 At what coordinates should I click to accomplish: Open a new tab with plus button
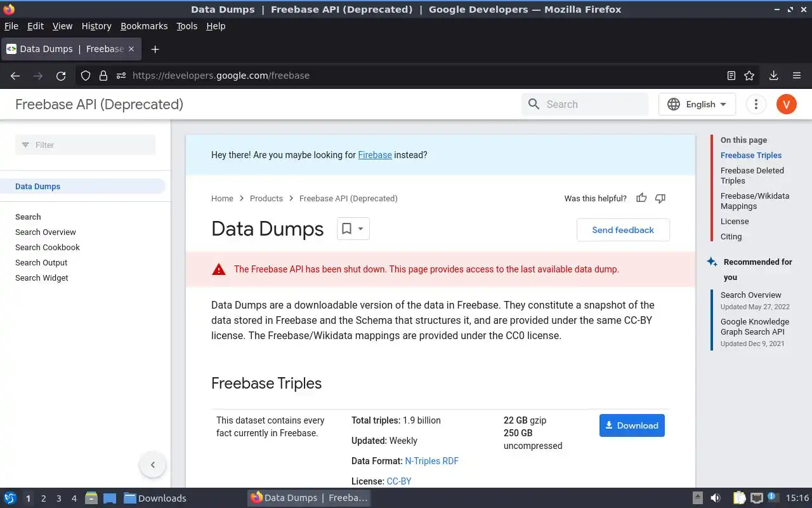[x=155, y=49]
